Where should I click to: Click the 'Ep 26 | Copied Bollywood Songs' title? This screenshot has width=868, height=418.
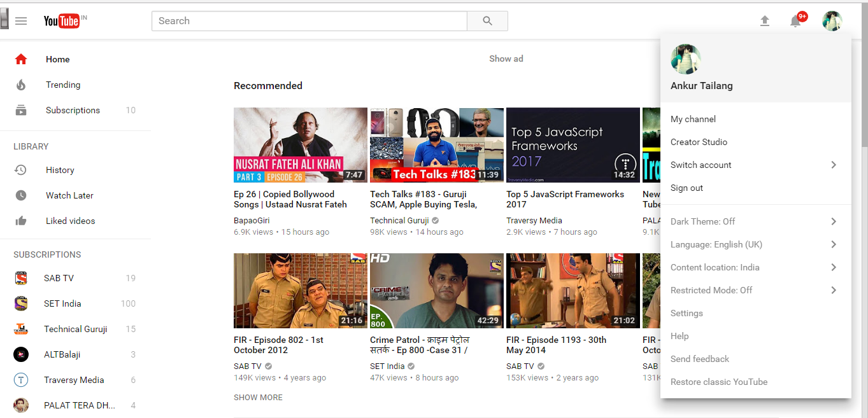coord(290,199)
